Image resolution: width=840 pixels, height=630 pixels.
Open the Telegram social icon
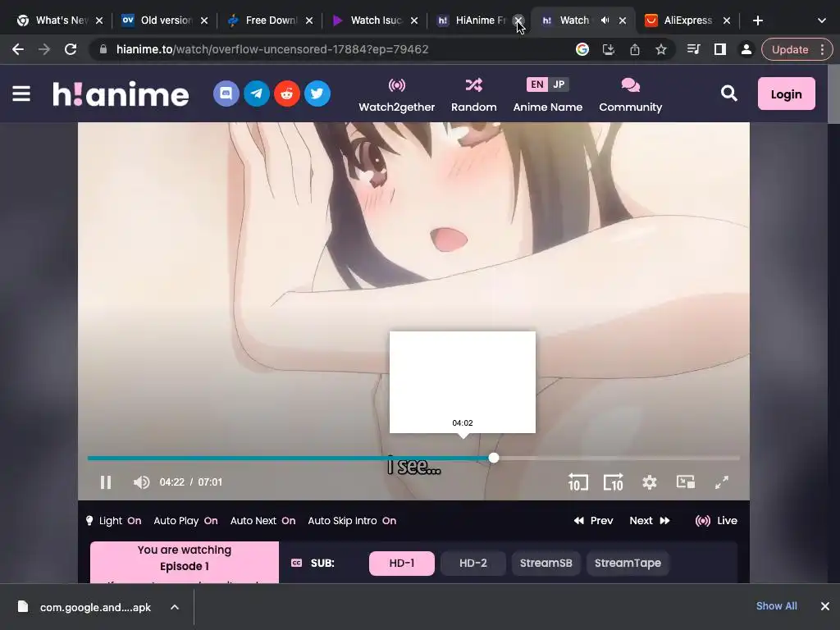pos(257,94)
